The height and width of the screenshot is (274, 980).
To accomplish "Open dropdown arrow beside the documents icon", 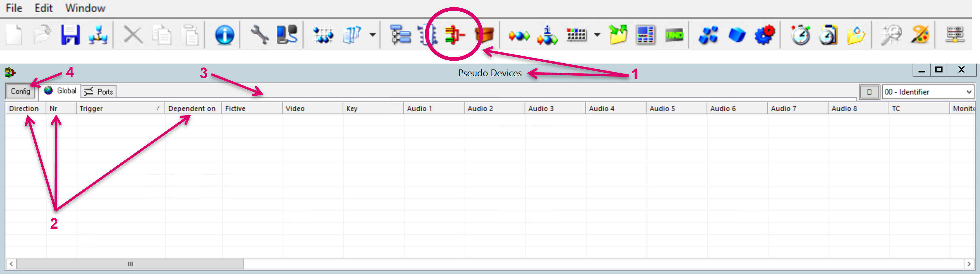I will pyautogui.click(x=373, y=35).
